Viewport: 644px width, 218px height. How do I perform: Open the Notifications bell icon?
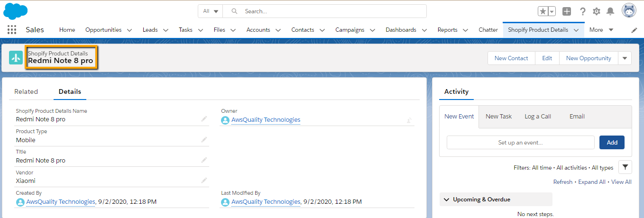(611, 11)
